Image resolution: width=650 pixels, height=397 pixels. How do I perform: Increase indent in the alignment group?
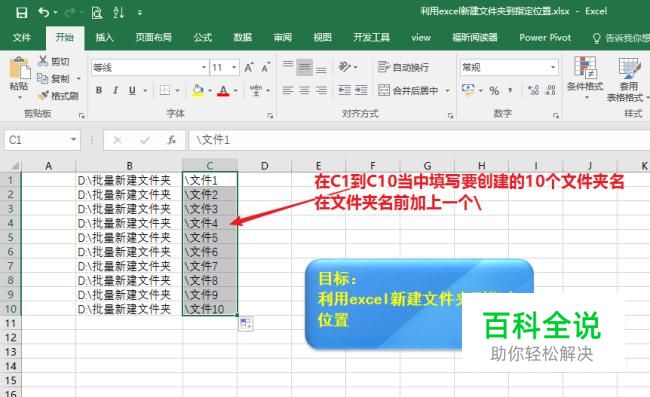361,90
